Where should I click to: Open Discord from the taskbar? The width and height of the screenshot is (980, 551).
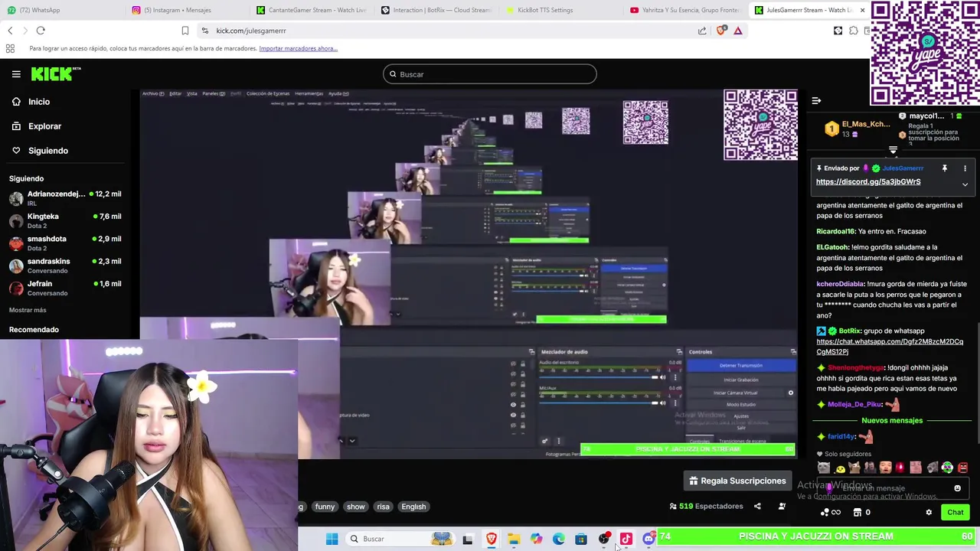click(648, 539)
